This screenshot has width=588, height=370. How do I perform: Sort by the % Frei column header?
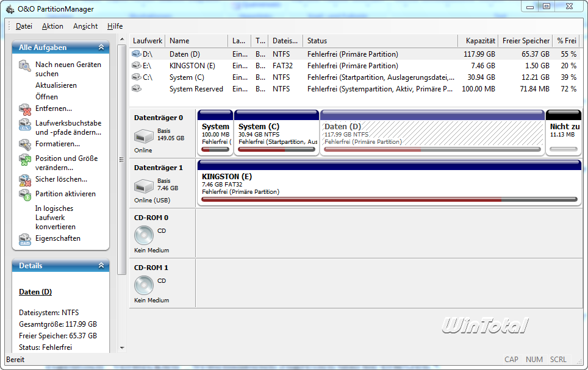(566, 41)
